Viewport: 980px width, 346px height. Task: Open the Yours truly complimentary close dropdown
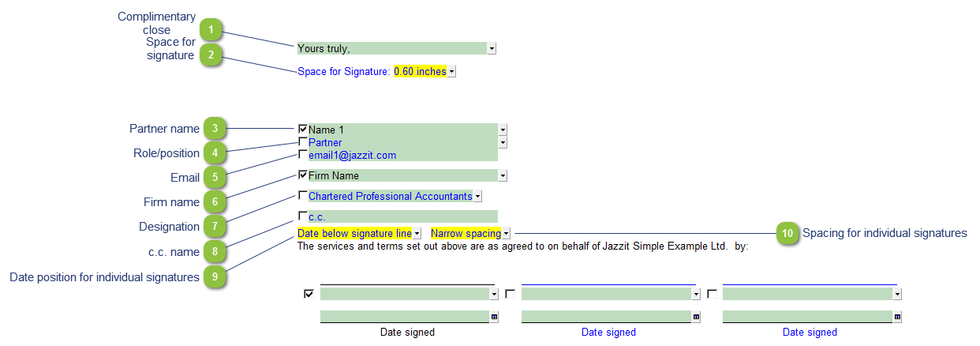pos(492,48)
